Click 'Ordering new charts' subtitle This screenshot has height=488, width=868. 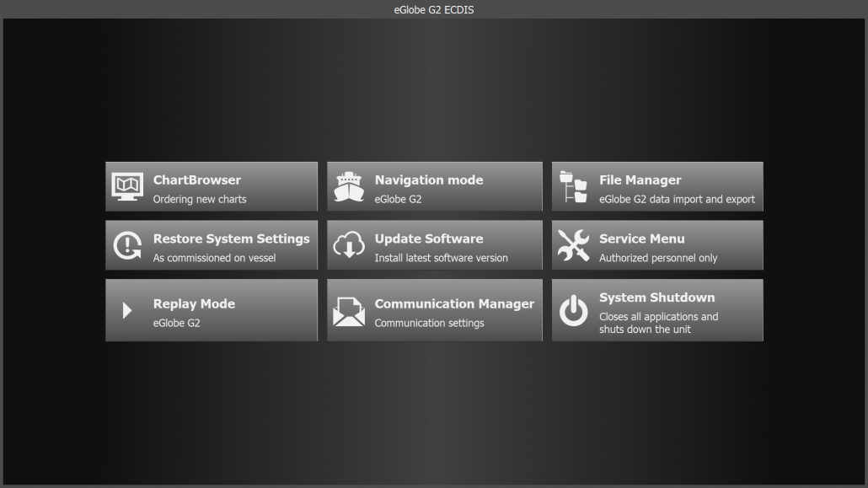pyautogui.click(x=200, y=200)
